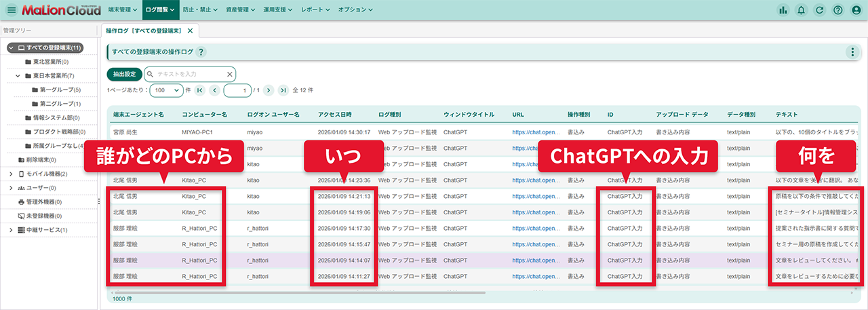Go to the last page of results
Screen dimensions: 868x310
pyautogui.click(x=283, y=90)
